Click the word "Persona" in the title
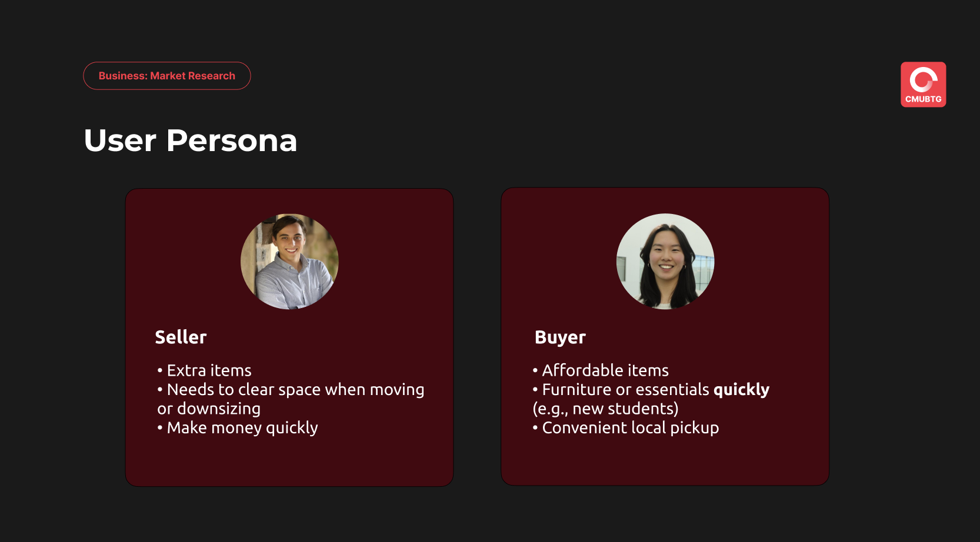Image resolution: width=980 pixels, height=542 pixels. tap(232, 140)
